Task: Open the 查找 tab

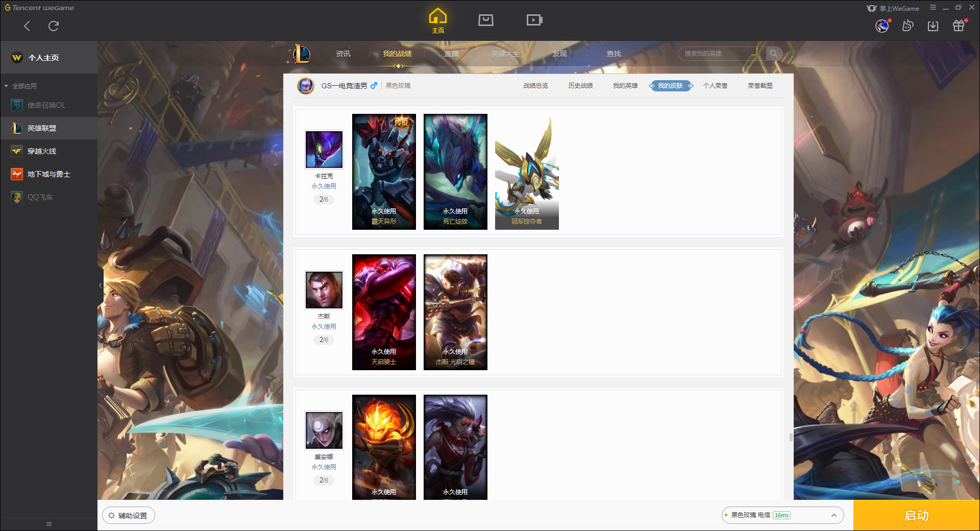Action: 614,54
